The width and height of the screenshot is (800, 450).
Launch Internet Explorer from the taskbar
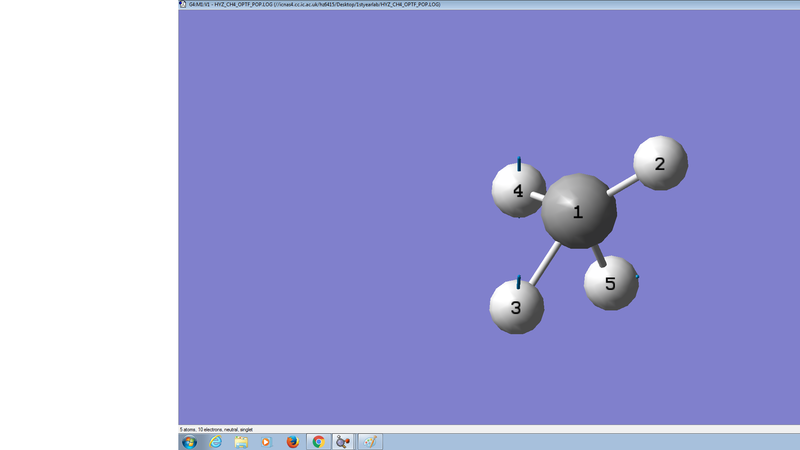tap(216, 441)
